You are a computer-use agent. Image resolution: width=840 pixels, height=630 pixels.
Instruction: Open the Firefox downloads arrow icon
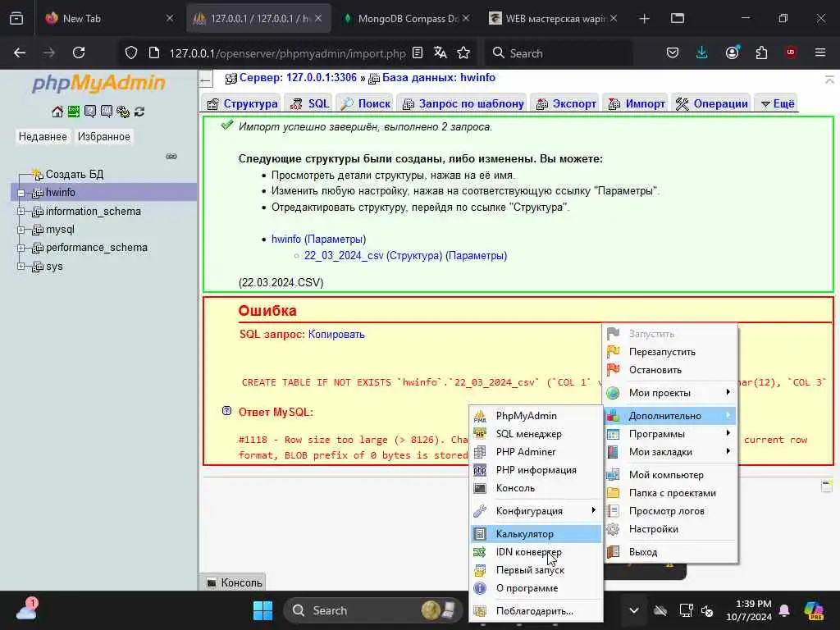coord(701,52)
